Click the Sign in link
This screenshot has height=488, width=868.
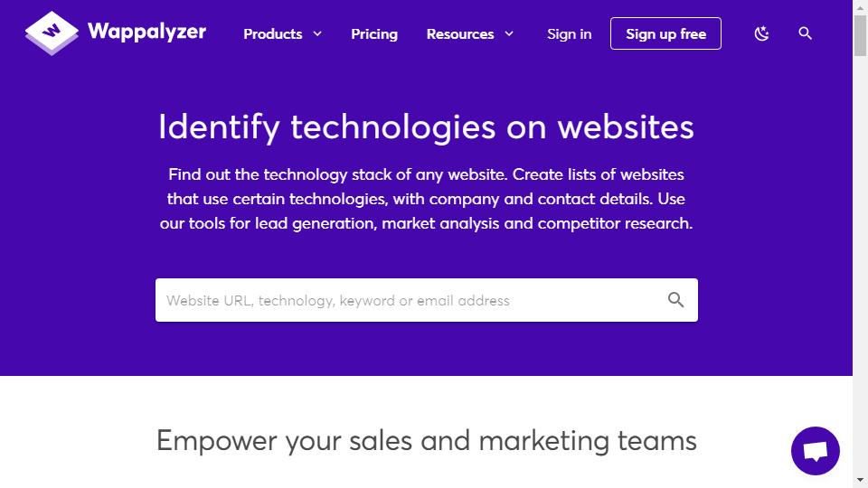pyautogui.click(x=569, y=33)
